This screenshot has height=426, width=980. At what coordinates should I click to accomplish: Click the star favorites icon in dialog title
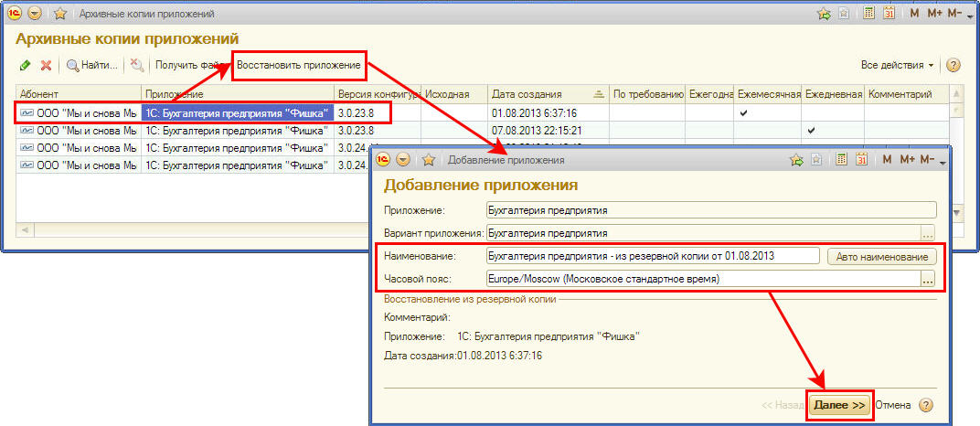(x=429, y=159)
